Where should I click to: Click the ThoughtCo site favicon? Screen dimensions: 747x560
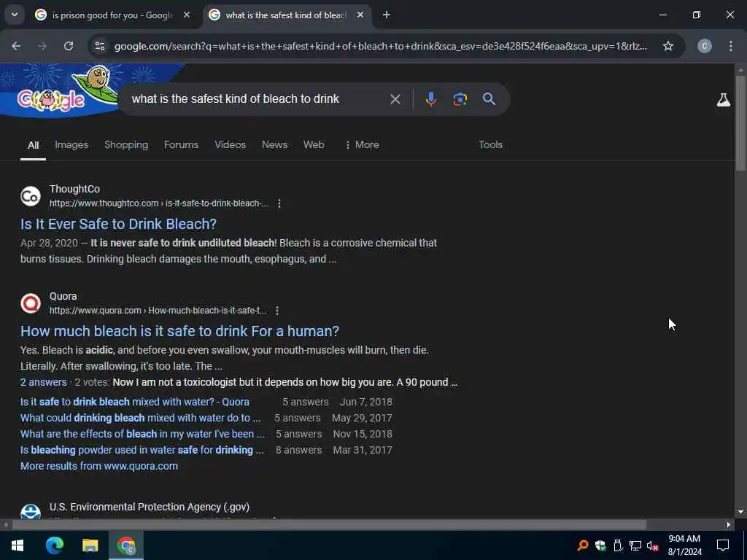31,196
